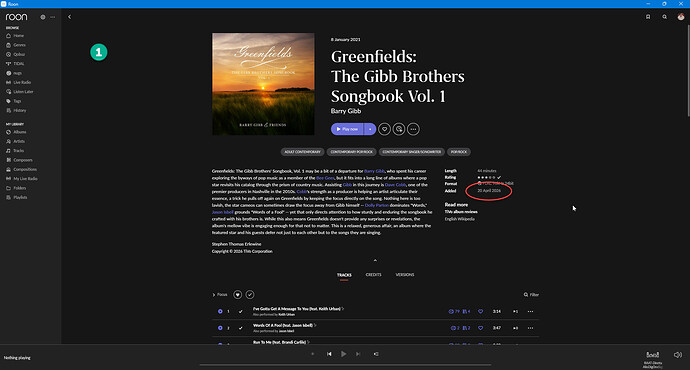Favorite track 1 with its heart

(x=481, y=311)
